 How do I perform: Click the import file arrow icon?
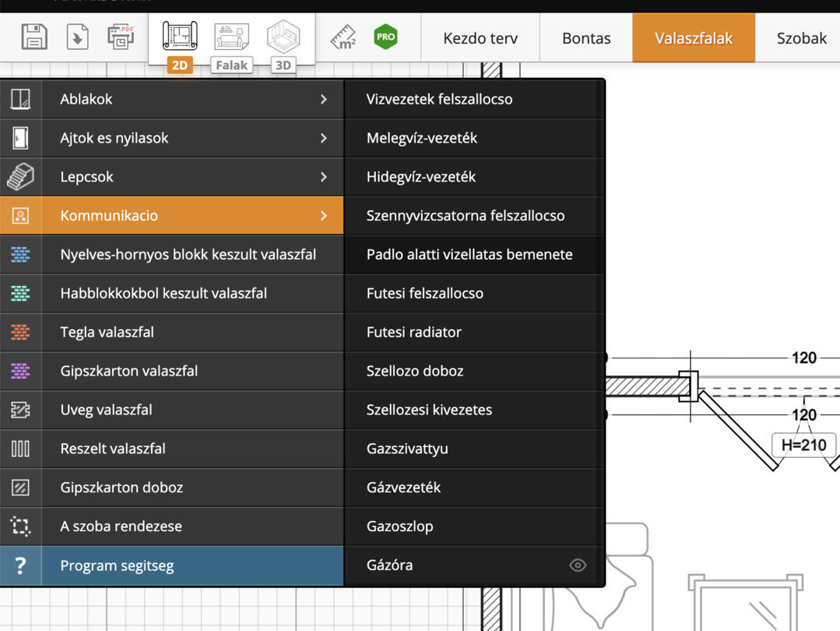78,37
